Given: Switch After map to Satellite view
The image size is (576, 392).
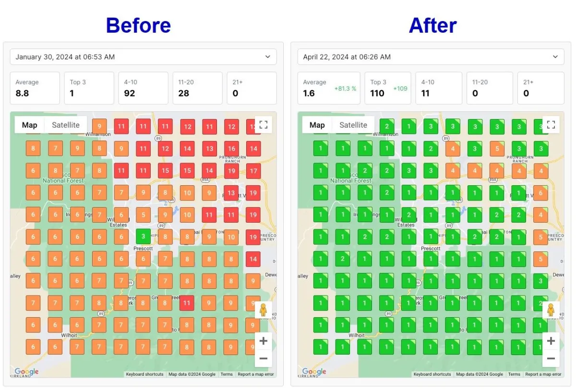Looking at the screenshot, I should [353, 125].
